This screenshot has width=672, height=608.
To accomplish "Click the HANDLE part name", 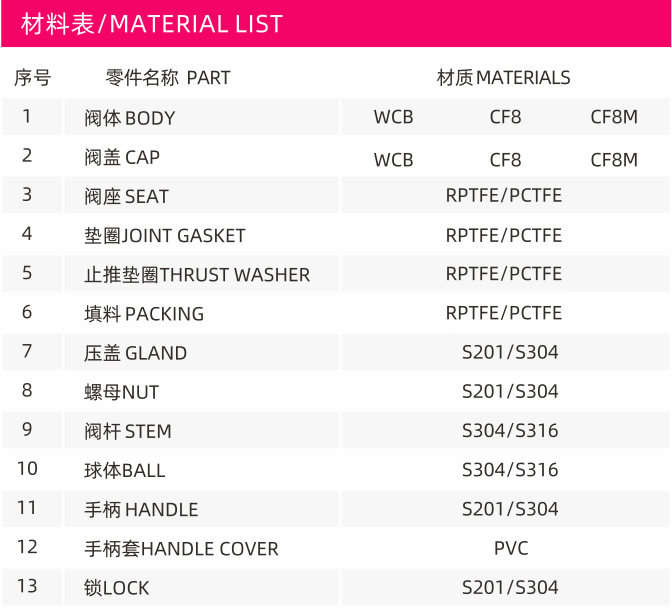I will [x=141, y=510].
